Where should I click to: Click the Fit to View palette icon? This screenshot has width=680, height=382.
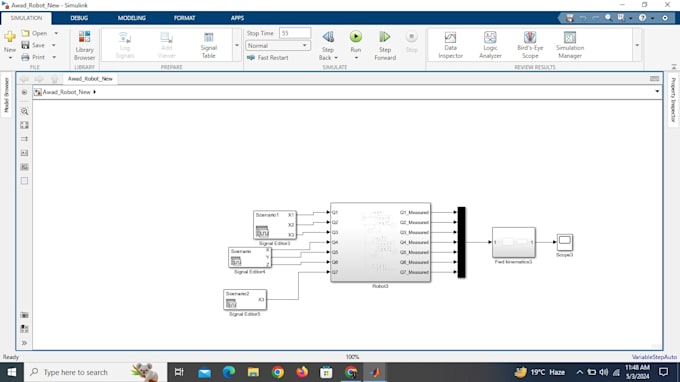(x=24, y=125)
